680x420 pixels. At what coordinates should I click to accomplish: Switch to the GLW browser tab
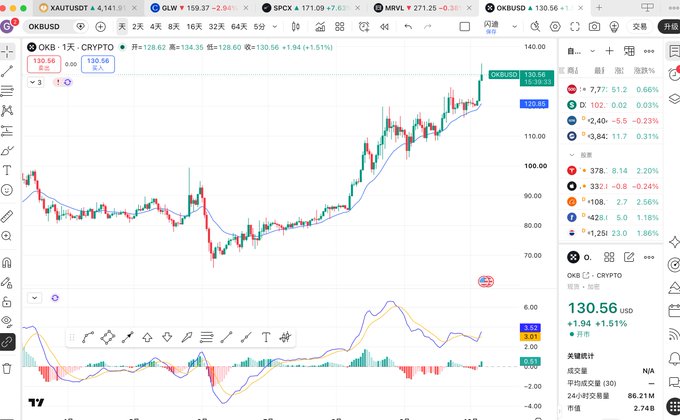(x=199, y=8)
